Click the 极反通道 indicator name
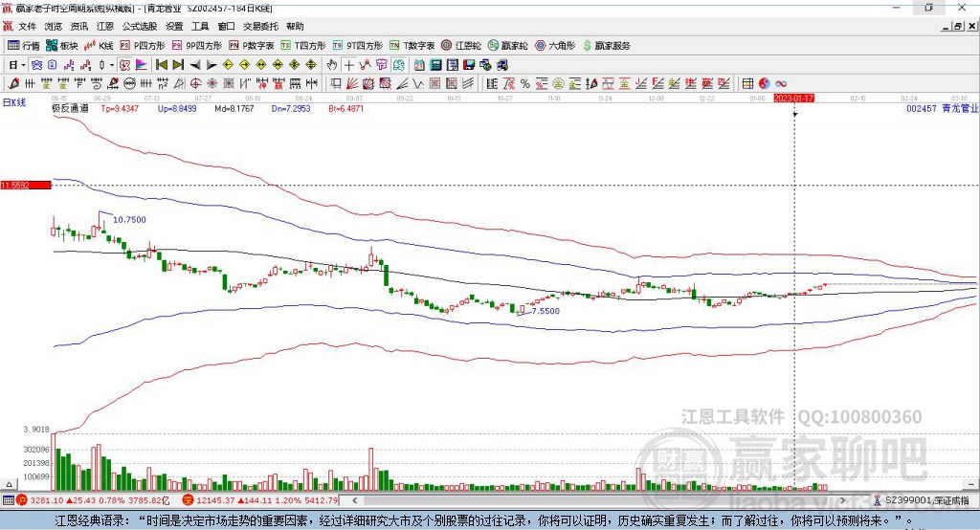The width and height of the screenshot is (980, 530). point(70,108)
